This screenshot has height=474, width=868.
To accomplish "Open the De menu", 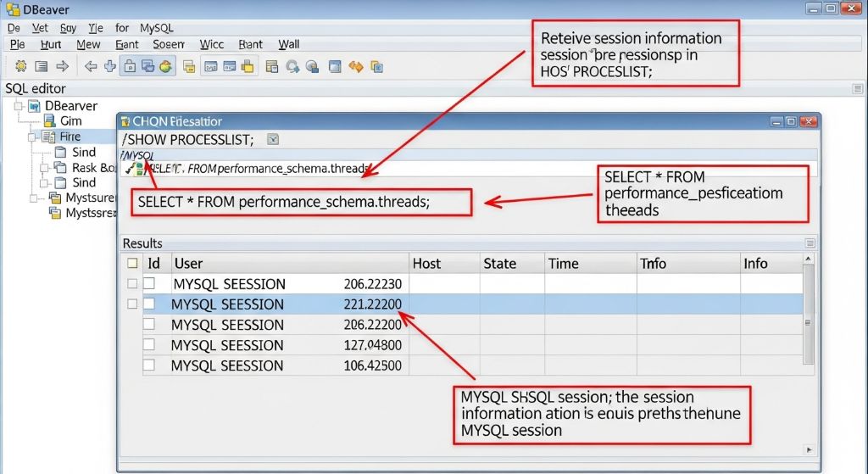I will (14, 28).
